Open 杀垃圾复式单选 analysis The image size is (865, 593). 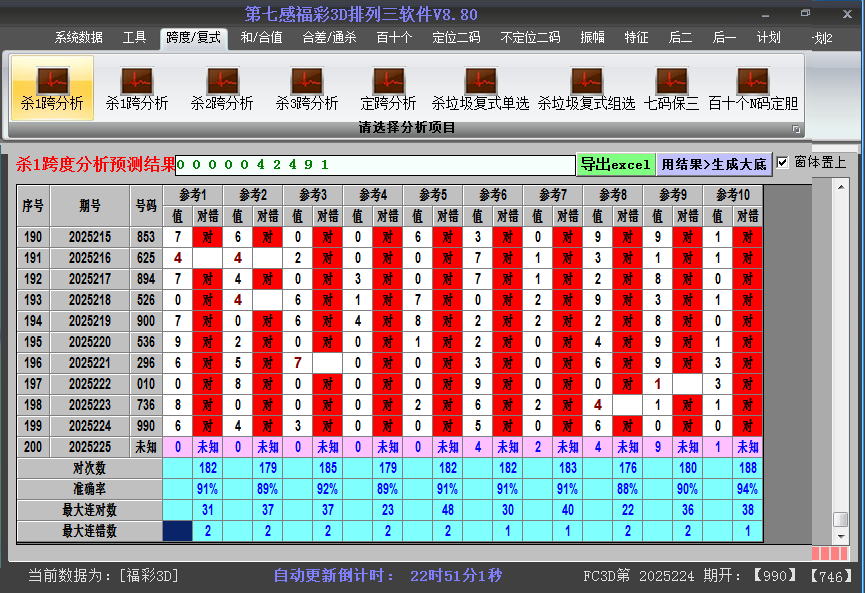[x=480, y=88]
